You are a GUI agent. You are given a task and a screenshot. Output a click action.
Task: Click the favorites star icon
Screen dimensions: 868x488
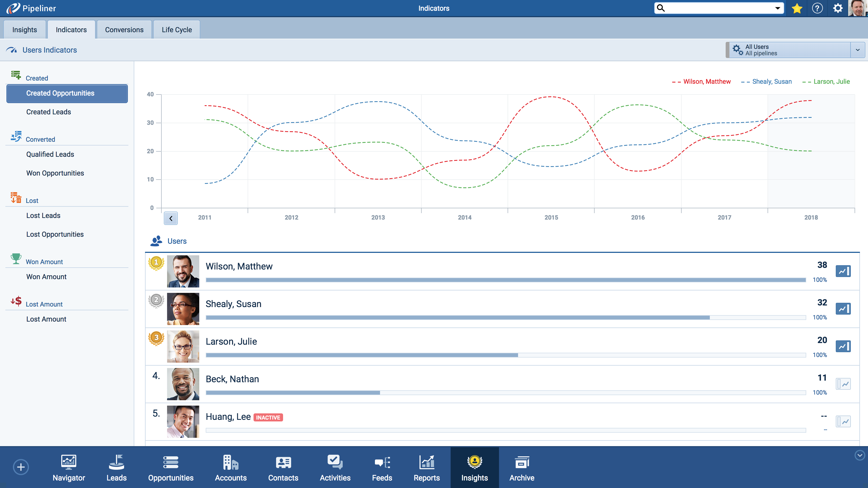797,8
